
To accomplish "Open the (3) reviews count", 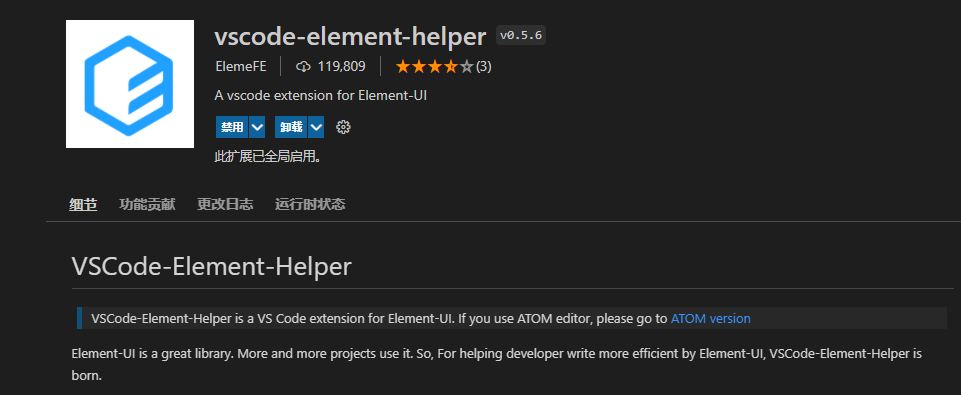I will (x=484, y=66).
